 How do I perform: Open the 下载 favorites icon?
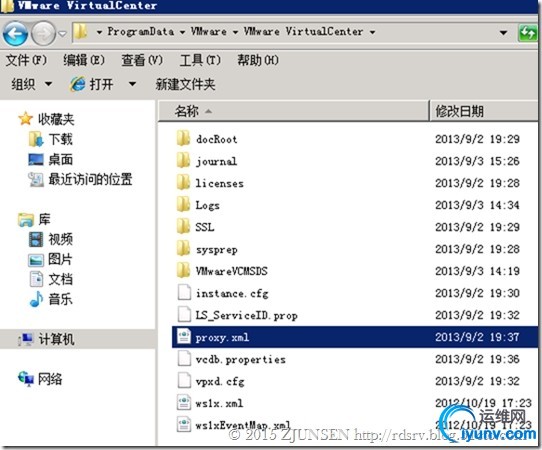[36, 139]
